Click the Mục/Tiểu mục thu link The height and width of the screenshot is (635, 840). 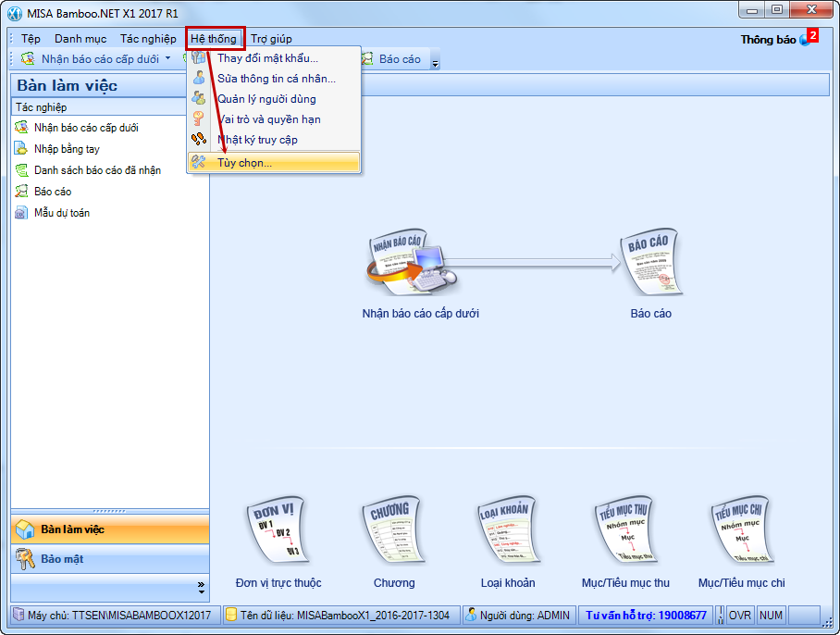point(625,583)
